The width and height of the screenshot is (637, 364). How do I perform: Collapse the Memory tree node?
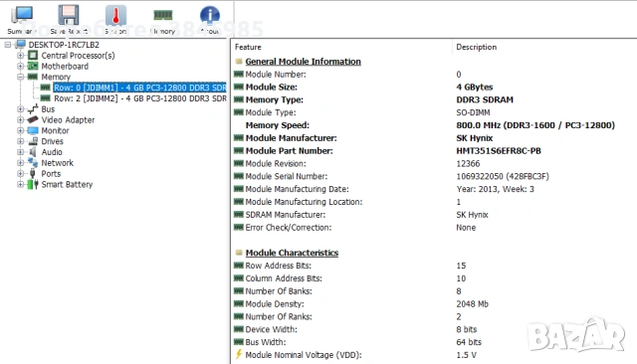click(20, 77)
